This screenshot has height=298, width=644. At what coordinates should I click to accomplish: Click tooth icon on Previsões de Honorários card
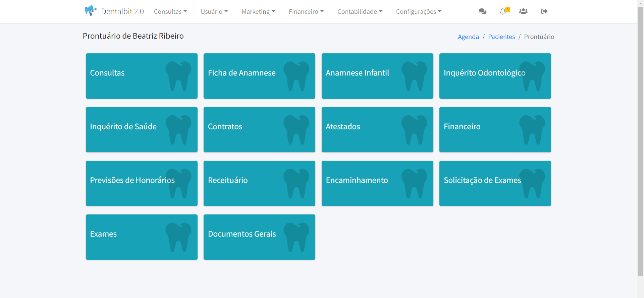[x=178, y=184]
